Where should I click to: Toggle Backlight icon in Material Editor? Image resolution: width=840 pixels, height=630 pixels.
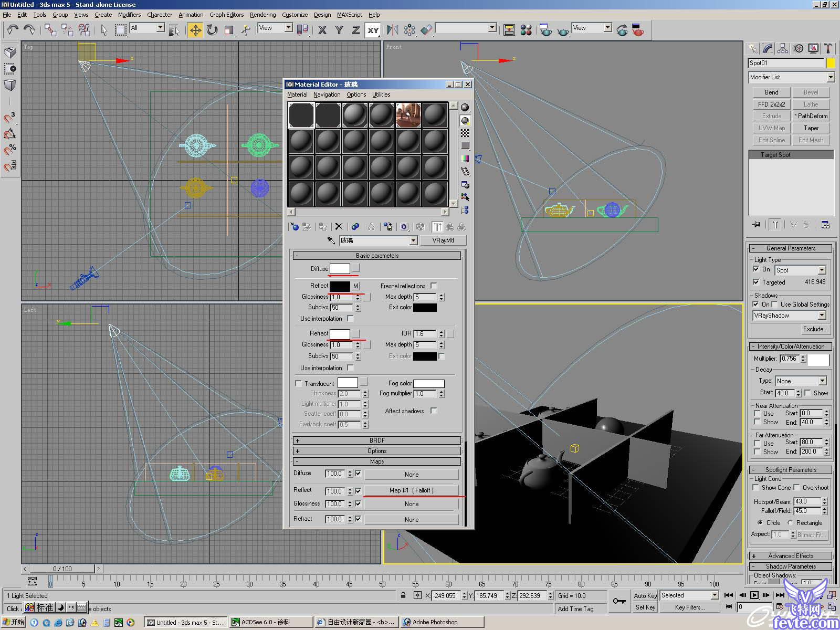[465, 120]
